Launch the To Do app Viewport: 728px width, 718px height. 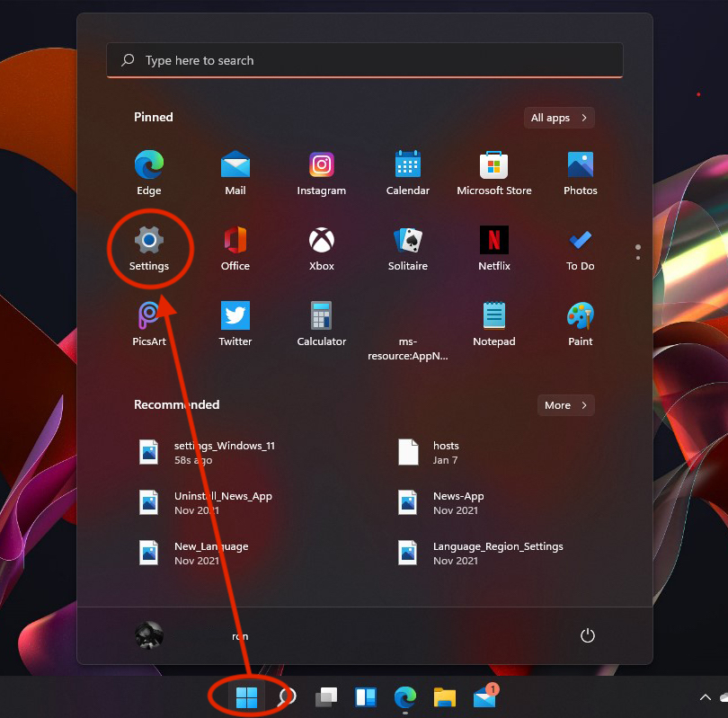coord(581,248)
